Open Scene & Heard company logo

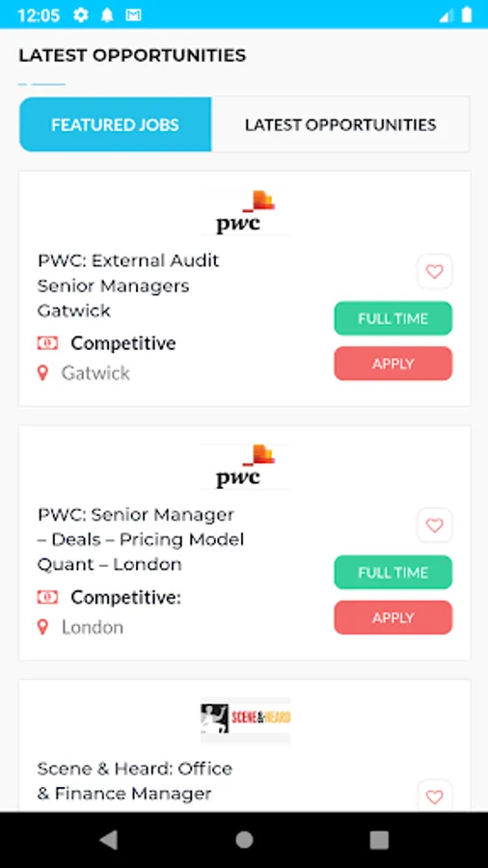coord(245,719)
